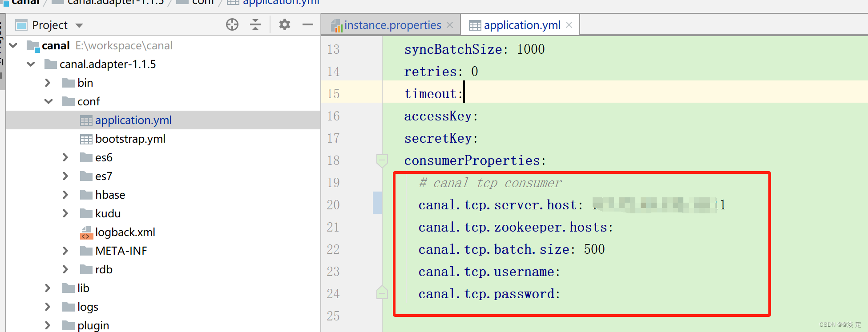Select the kudu folder row
This screenshot has width=868, height=332.
[163, 213]
